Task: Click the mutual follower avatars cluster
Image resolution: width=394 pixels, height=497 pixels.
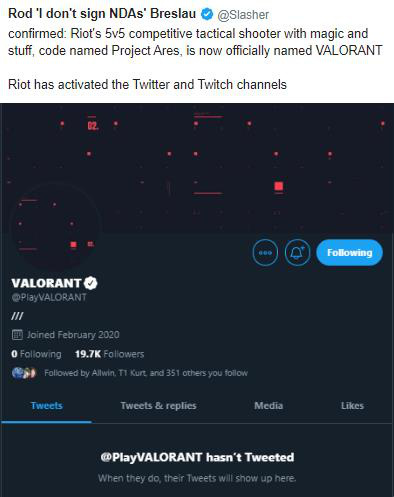Action: coord(24,373)
